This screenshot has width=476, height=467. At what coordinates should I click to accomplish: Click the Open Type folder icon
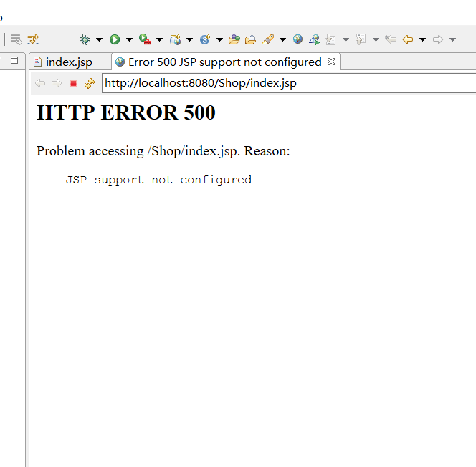(x=234, y=39)
